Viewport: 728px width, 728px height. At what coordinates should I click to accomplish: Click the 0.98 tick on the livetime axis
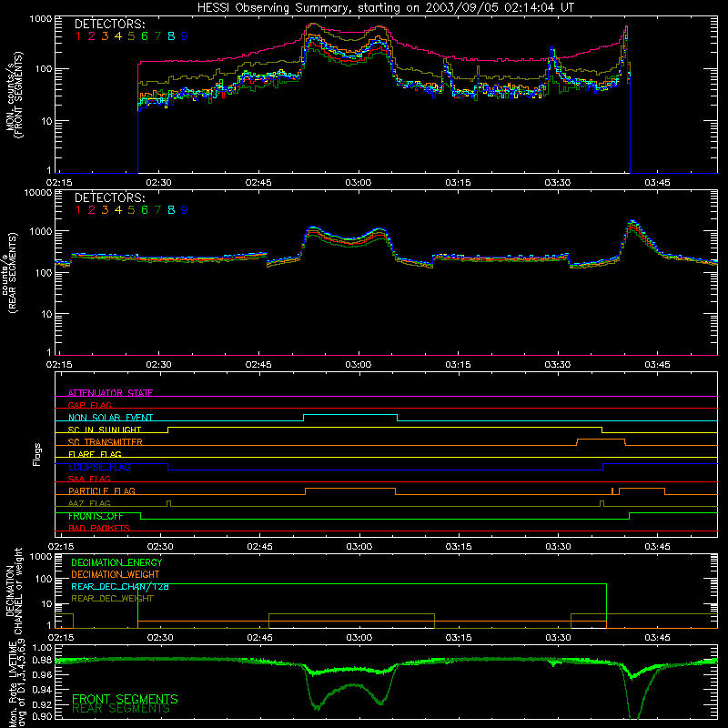[x=42, y=661]
